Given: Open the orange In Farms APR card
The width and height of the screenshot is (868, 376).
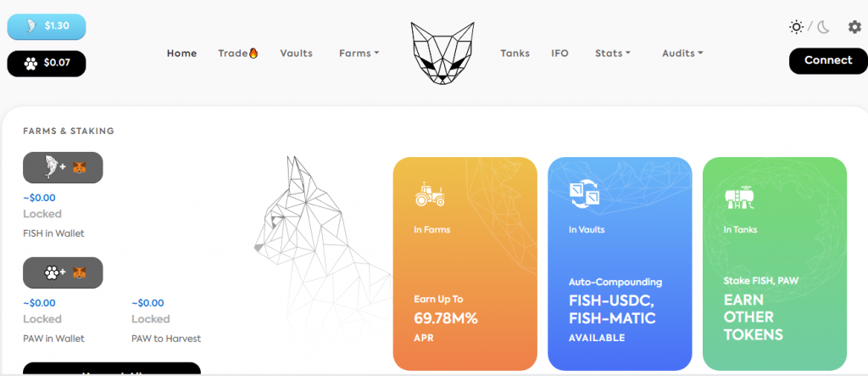Looking at the screenshot, I should pos(465,263).
